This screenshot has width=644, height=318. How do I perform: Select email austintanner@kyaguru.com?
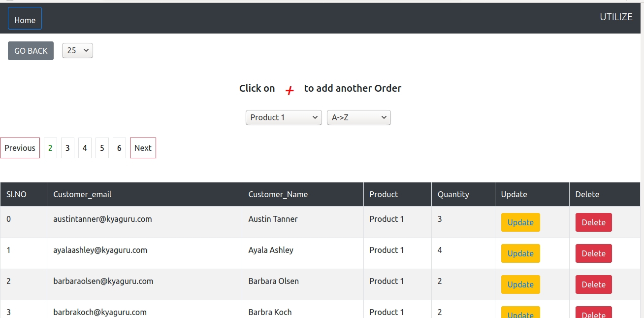pyautogui.click(x=102, y=219)
